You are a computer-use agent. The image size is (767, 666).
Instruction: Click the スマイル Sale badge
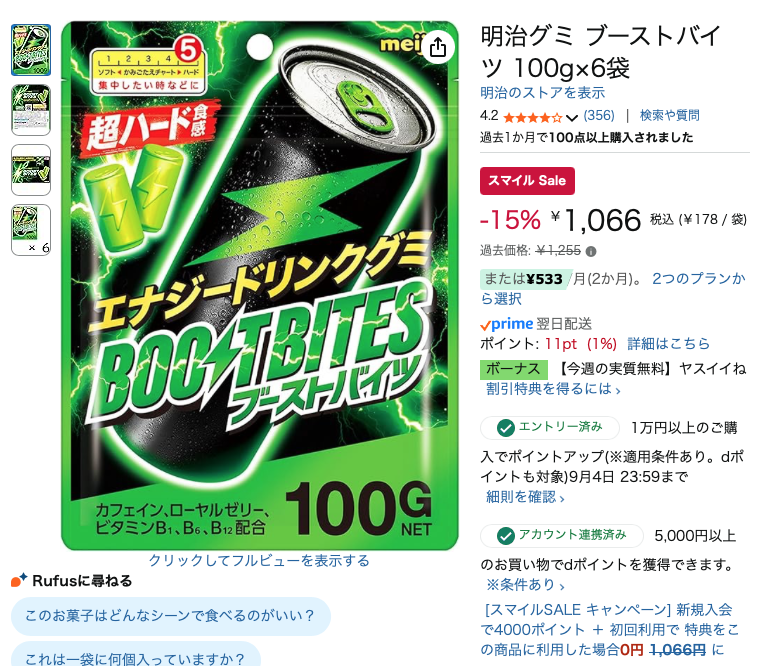click(527, 181)
